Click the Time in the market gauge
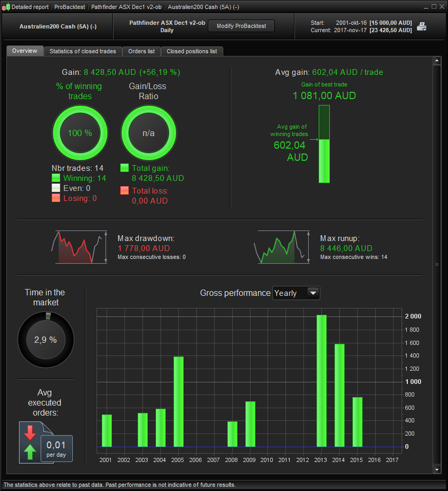448x491 pixels. [x=46, y=340]
